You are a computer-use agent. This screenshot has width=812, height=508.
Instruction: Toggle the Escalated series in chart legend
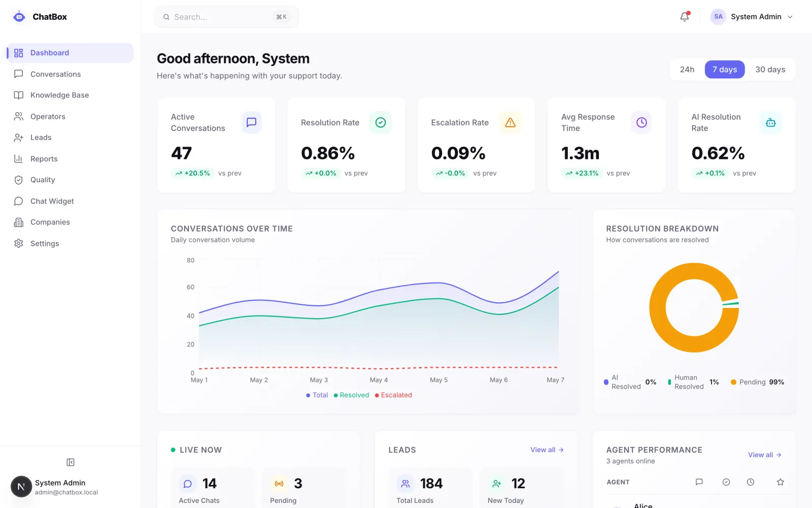click(x=393, y=395)
